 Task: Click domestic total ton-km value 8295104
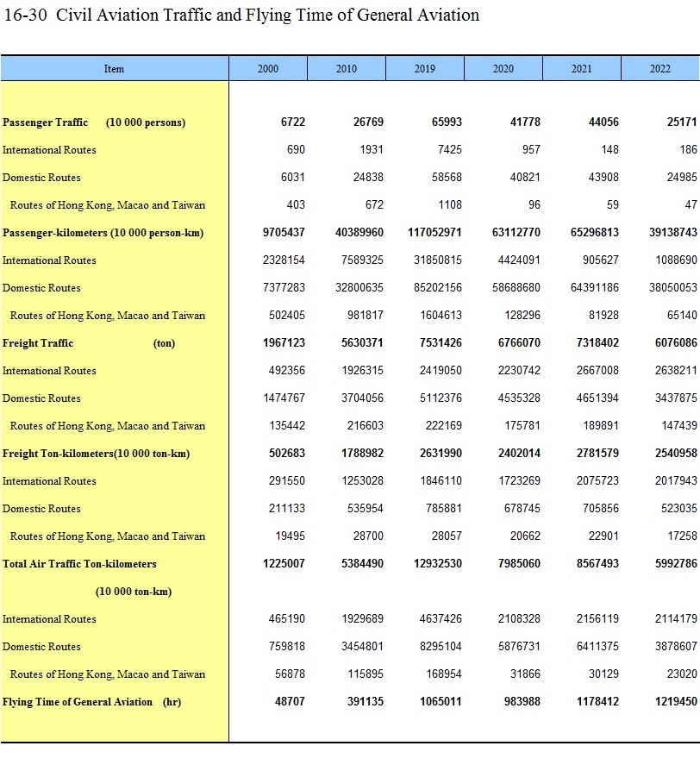point(441,646)
